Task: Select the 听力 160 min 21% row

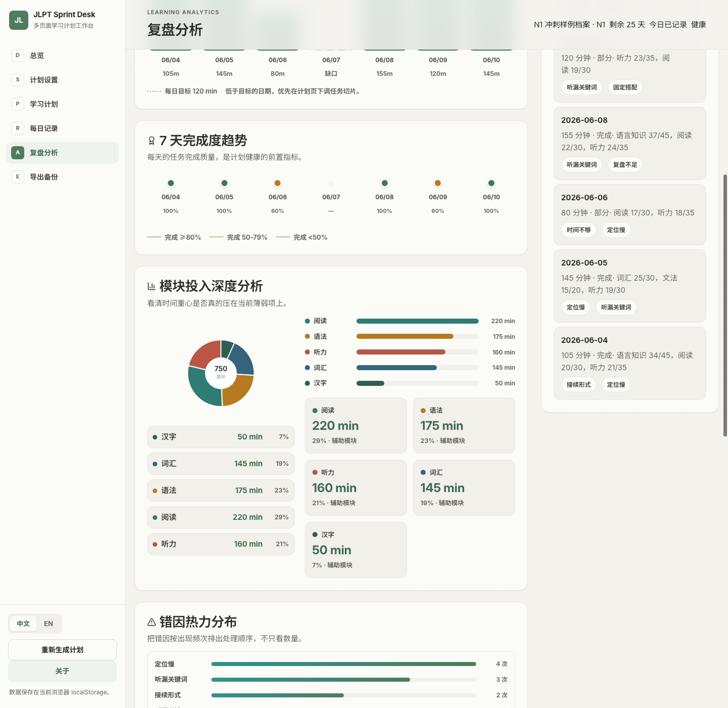Action: (221, 544)
